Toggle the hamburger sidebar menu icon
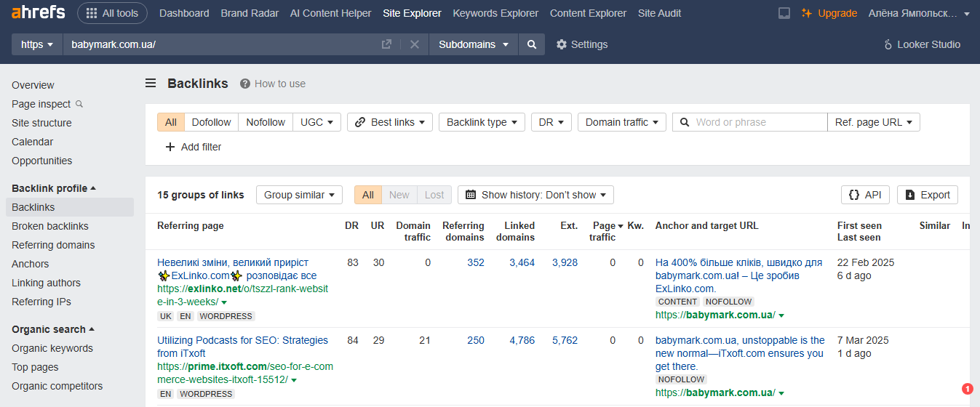 (x=151, y=84)
